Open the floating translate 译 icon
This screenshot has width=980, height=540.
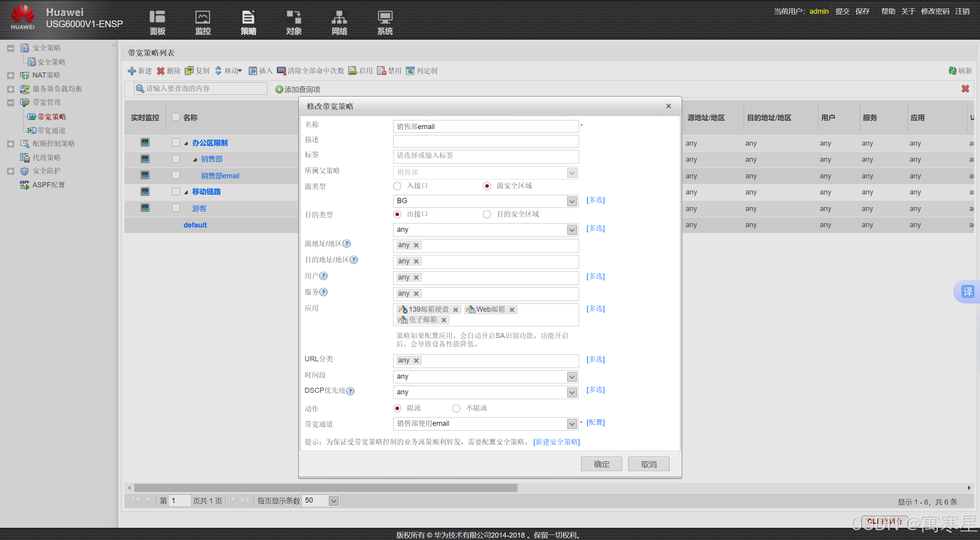(x=968, y=292)
